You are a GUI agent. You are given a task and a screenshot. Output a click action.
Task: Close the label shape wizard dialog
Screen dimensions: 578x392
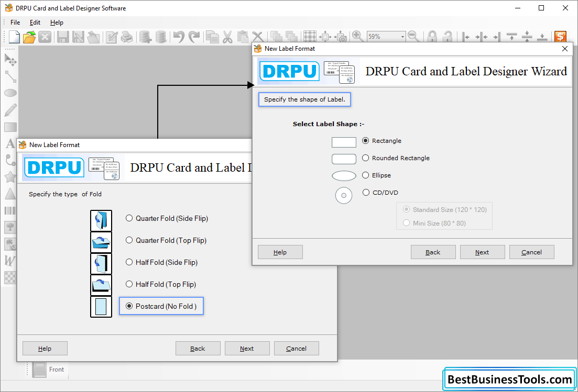point(565,49)
